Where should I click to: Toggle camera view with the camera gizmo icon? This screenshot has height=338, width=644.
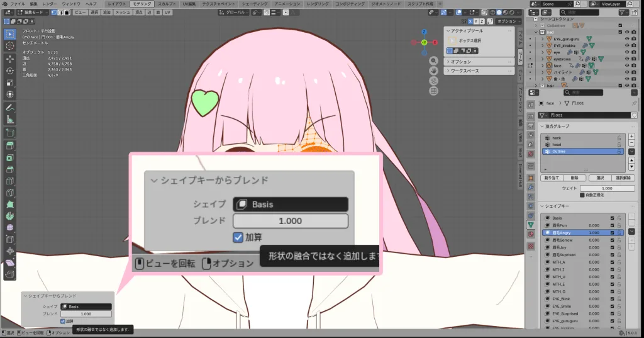pos(433,81)
